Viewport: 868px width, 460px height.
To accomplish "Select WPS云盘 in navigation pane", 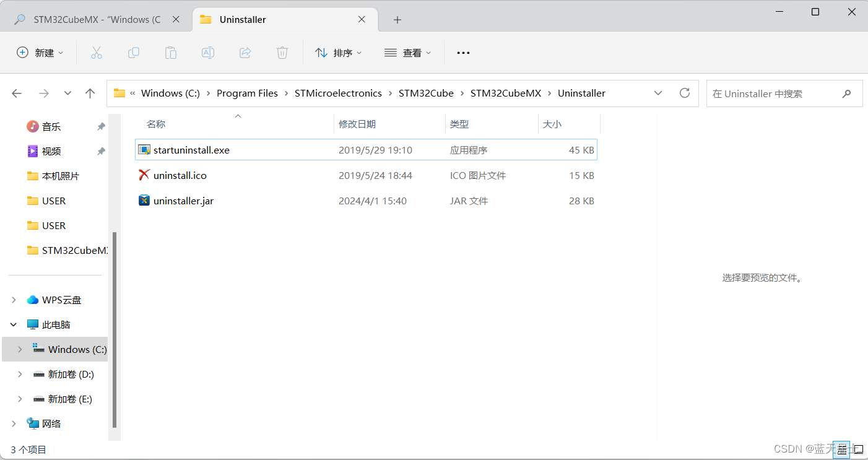I will [x=54, y=300].
